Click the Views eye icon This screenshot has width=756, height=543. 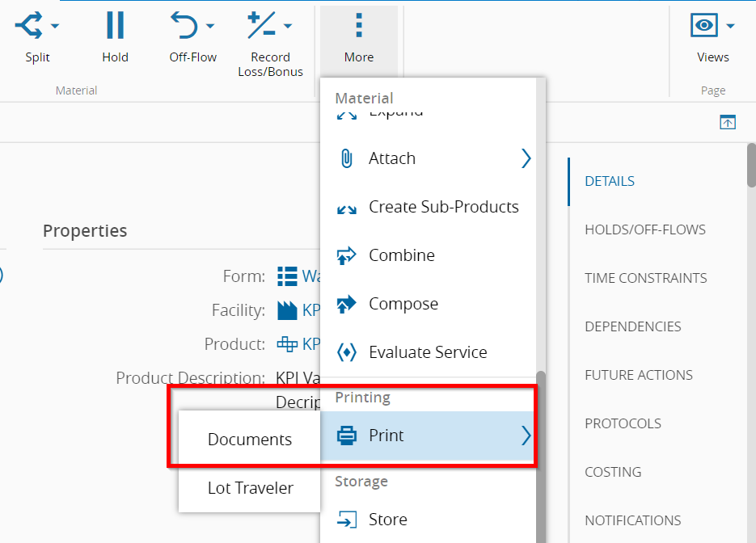pos(704,26)
